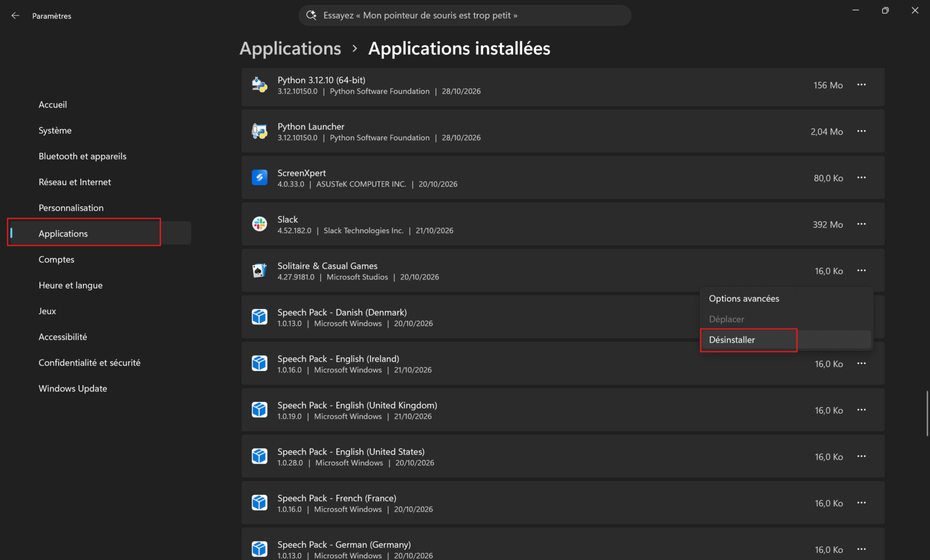Open more options for Slack
This screenshot has width=930, height=560.
(x=861, y=224)
